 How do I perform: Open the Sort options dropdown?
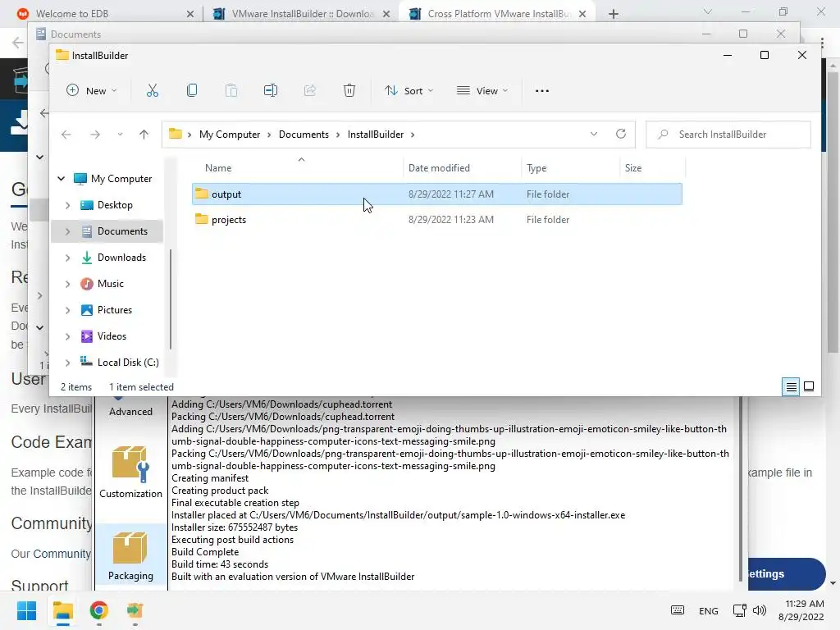point(409,90)
